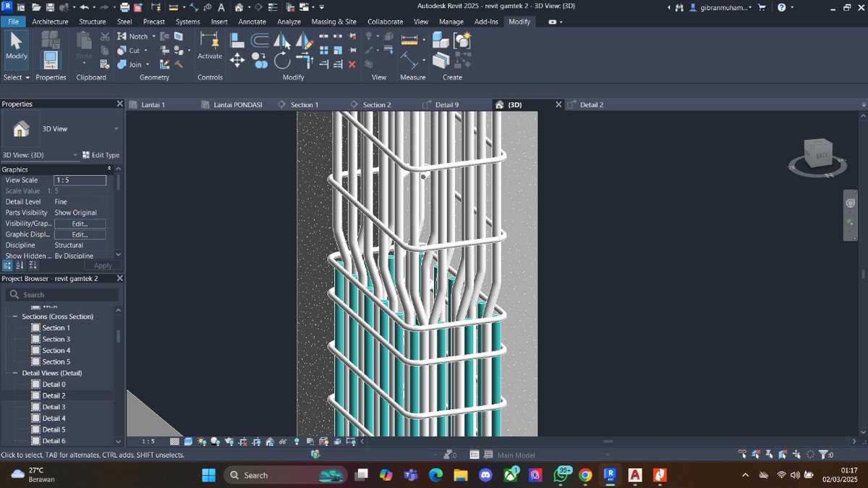Click the Text 'A' icon in quick access toolbar
Viewport: 868px width, 488px height.
[221, 7]
